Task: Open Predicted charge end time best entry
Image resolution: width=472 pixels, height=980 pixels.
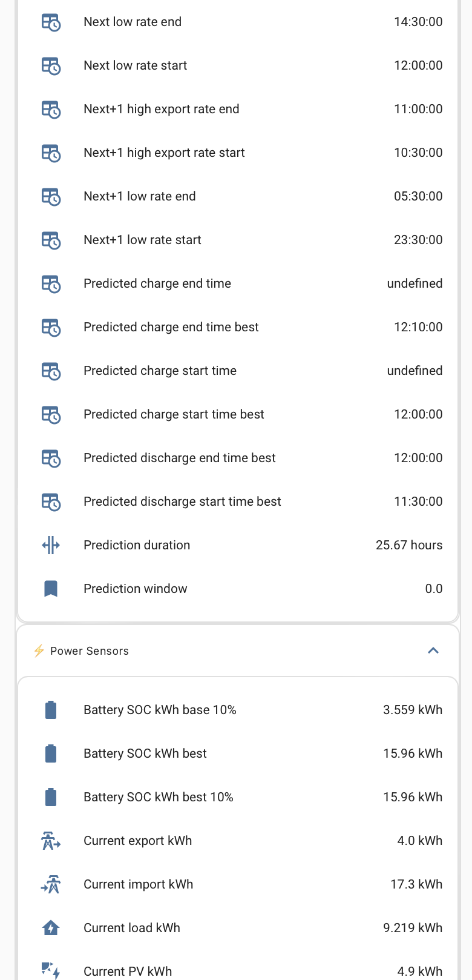Action: [x=238, y=327]
